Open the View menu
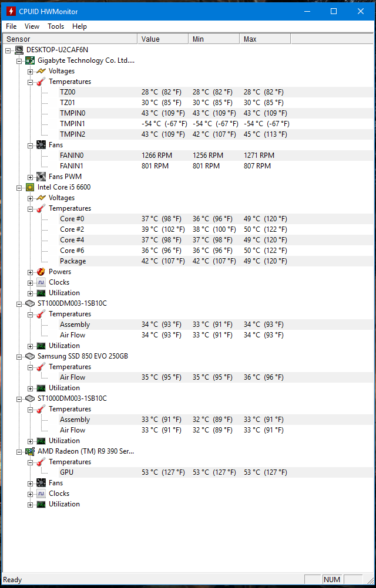Image resolution: width=376 pixels, height=588 pixels. (32, 26)
